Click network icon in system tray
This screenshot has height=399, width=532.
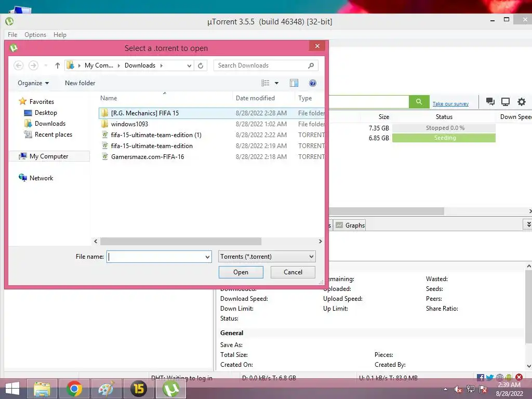471,389
